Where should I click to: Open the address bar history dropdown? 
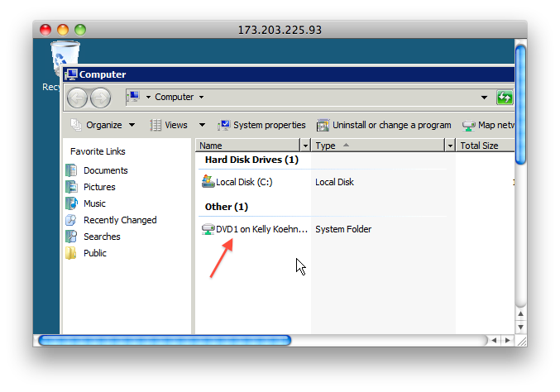point(484,97)
